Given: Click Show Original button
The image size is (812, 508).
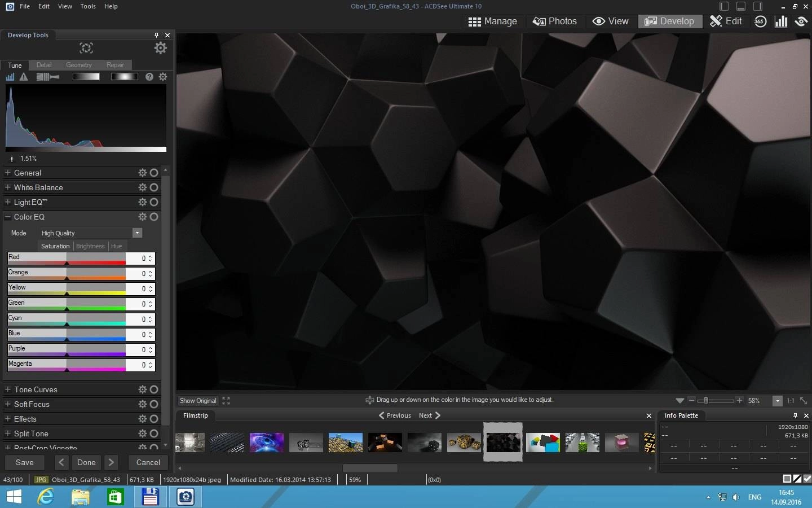Looking at the screenshot, I should [198, 401].
